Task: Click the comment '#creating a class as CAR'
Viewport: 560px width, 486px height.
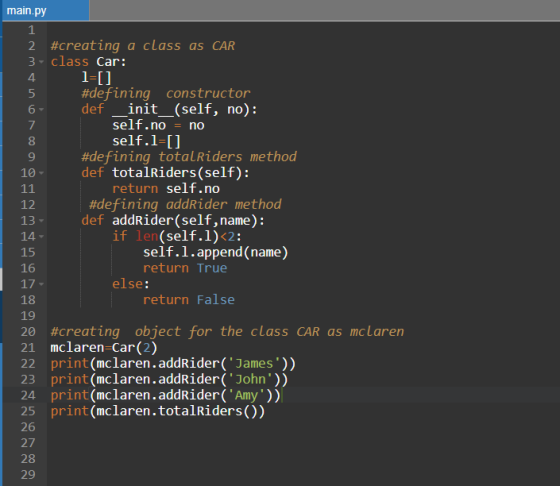Action: coord(143,46)
